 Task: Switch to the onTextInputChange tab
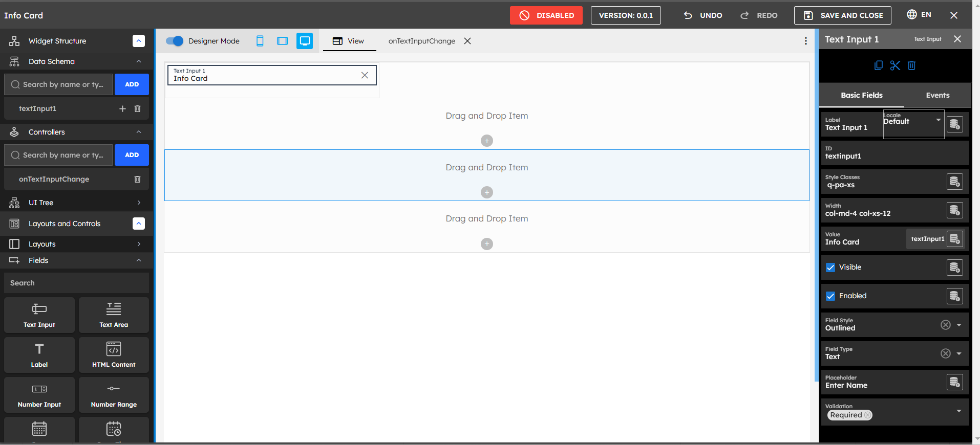421,41
